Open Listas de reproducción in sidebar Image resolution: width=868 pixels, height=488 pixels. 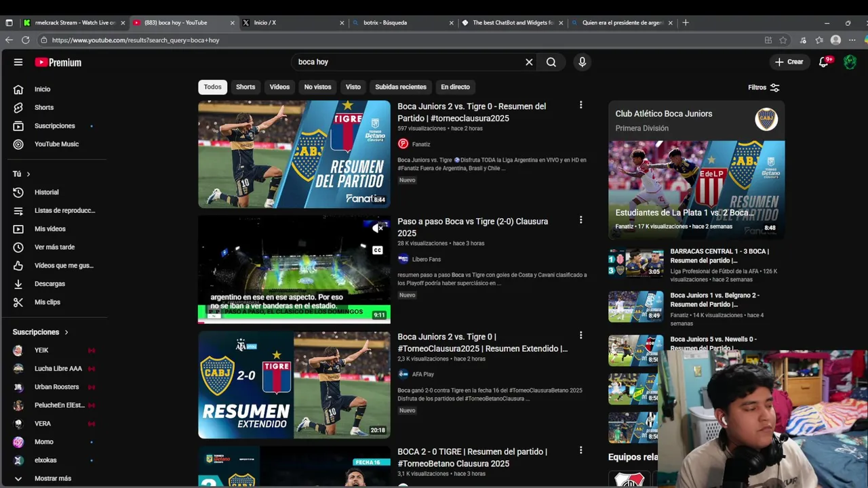(x=54, y=210)
